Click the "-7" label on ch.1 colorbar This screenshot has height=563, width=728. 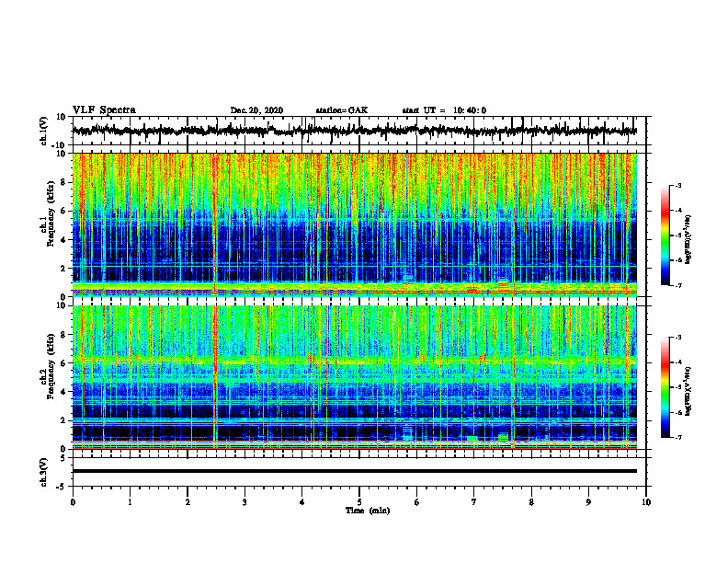click(x=677, y=285)
